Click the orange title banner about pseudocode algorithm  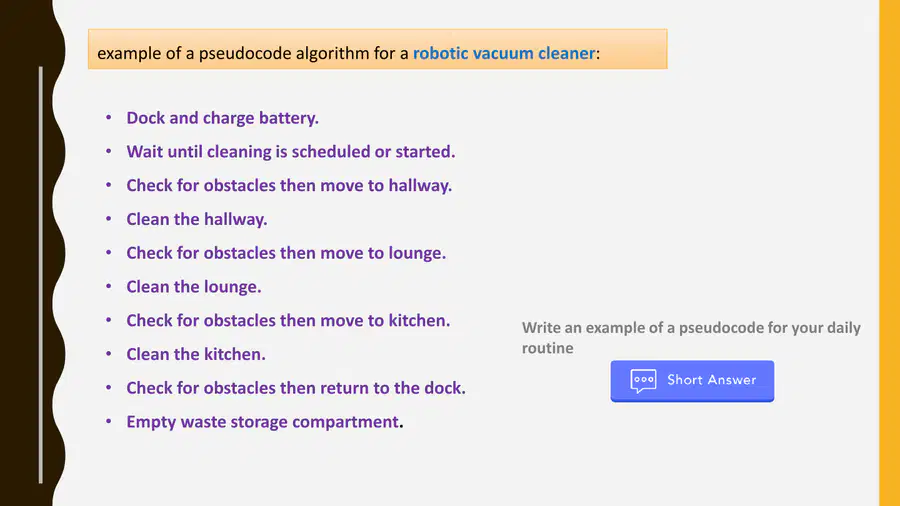click(378, 49)
